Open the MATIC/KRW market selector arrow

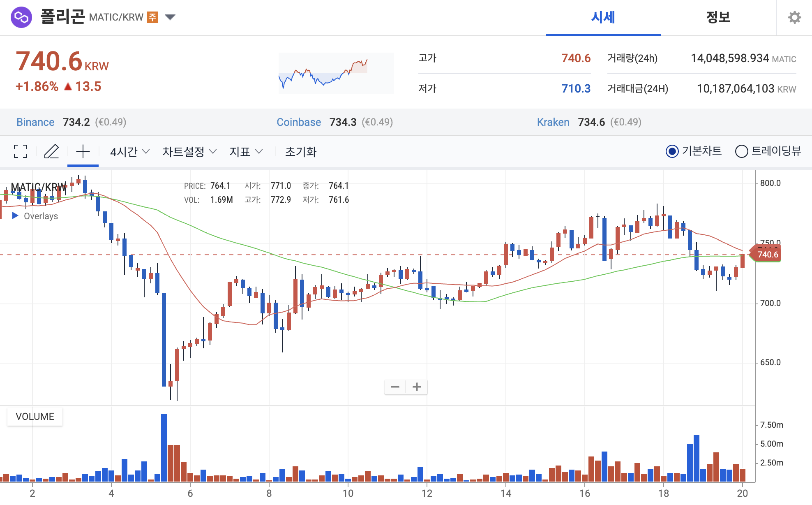[x=170, y=17]
